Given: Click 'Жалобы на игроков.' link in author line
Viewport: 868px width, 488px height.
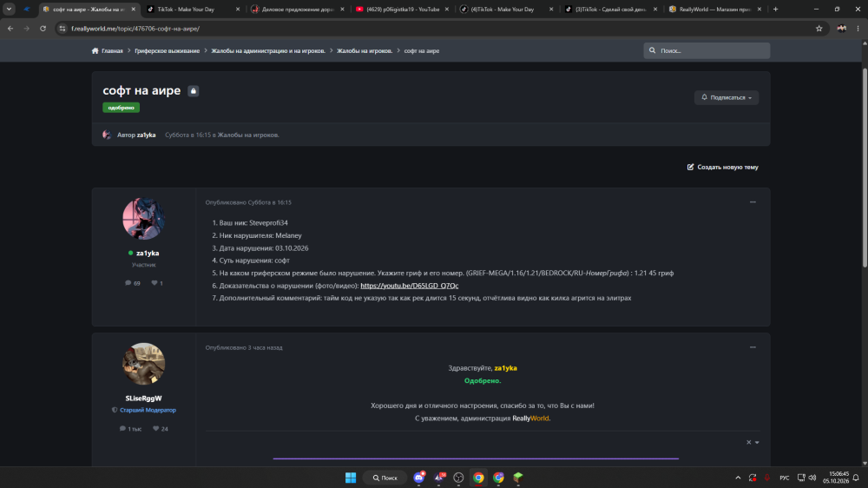Looking at the screenshot, I should click(248, 135).
